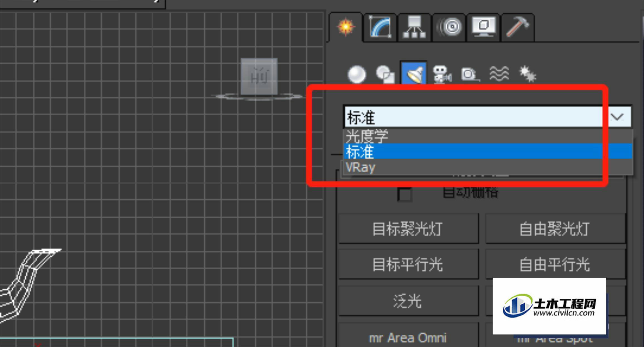Image resolution: width=644 pixels, height=347 pixels.
Task: Click the 自由聚光灯 button
Action: tap(555, 229)
